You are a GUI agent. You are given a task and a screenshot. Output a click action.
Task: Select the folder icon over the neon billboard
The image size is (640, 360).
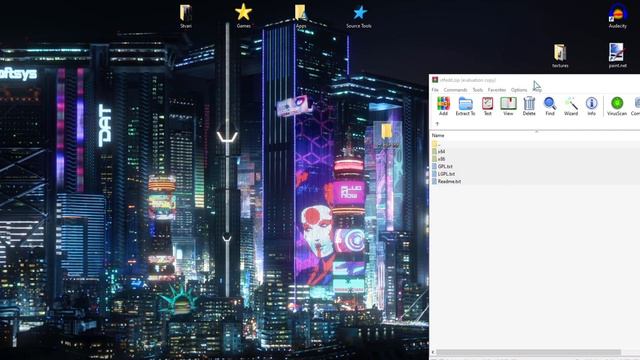pos(387,136)
